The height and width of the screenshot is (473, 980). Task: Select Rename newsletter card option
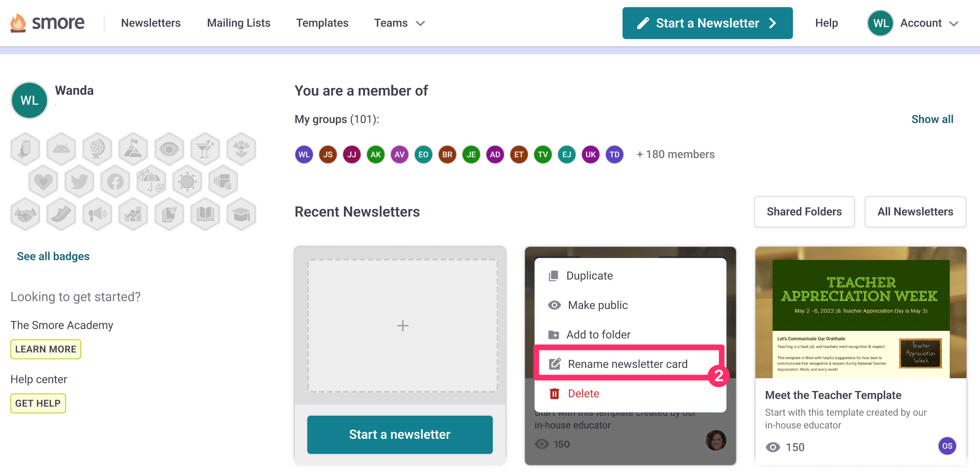(627, 364)
